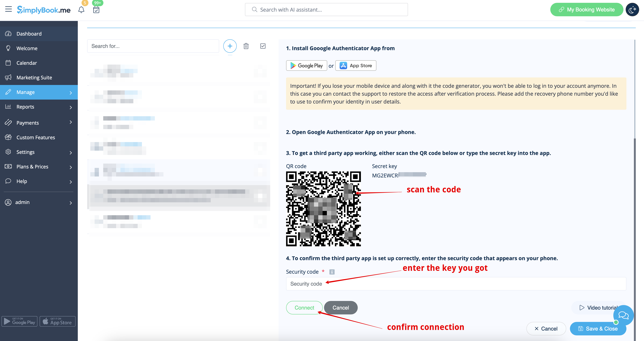Click the Marketing Suite megaphone icon
The image size is (644, 341).
[8, 77]
